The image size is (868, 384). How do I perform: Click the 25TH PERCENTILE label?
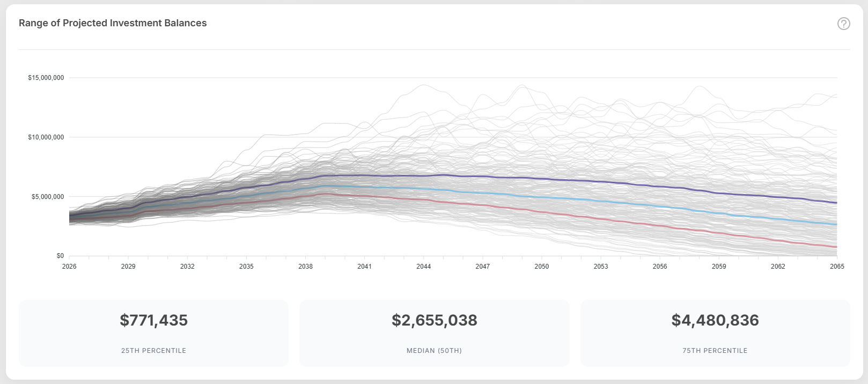click(x=153, y=351)
